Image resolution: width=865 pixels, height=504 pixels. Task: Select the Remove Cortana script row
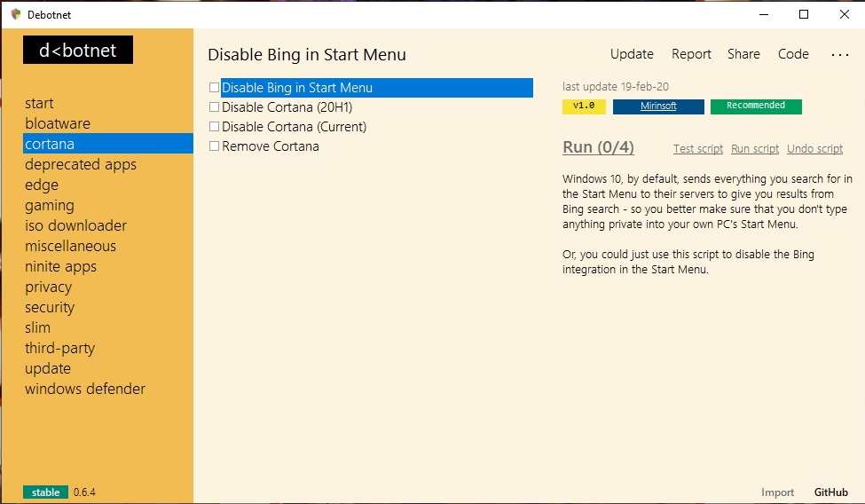pos(271,146)
